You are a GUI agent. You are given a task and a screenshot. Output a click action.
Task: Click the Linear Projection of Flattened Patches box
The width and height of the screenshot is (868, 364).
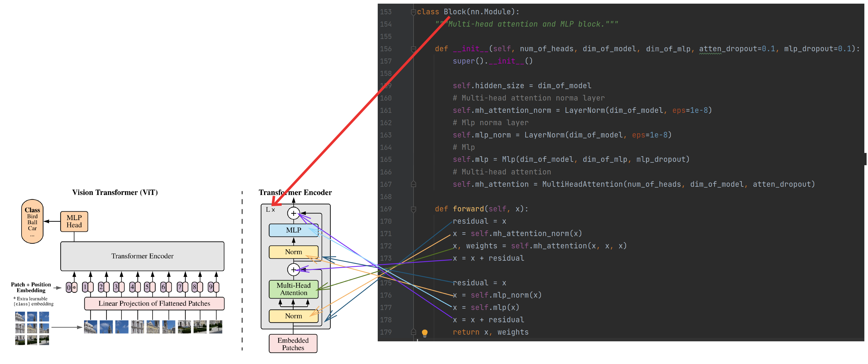tap(154, 303)
